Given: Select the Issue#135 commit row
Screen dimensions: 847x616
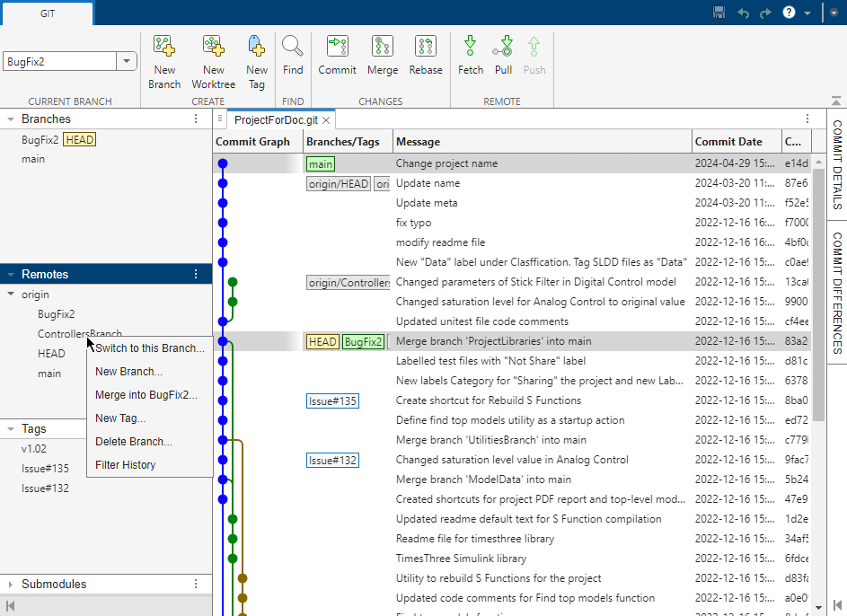Looking at the screenshot, I should coord(485,400).
